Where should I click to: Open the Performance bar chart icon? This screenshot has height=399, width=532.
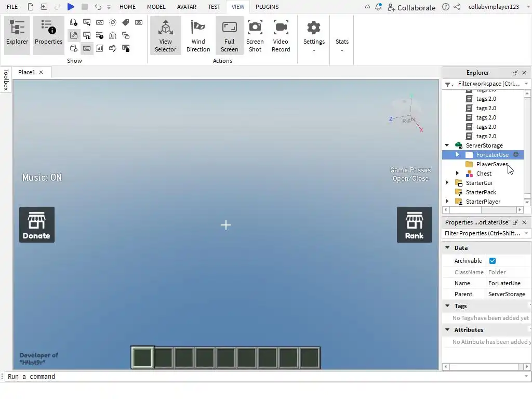[100, 48]
